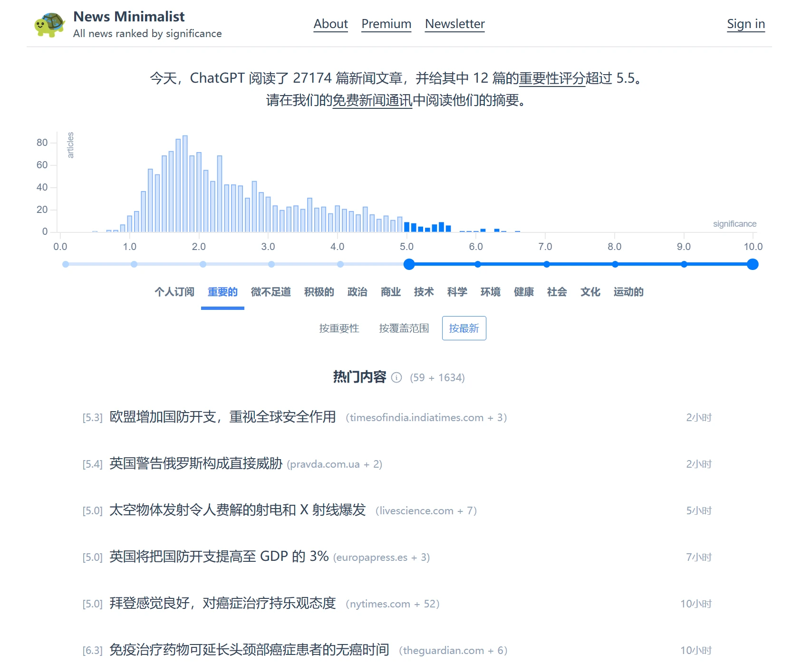Viewport: 812px width, 664px height.
Task: Open article 英国将把国防开支提高至 GDP 的 3%
Action: click(219, 557)
